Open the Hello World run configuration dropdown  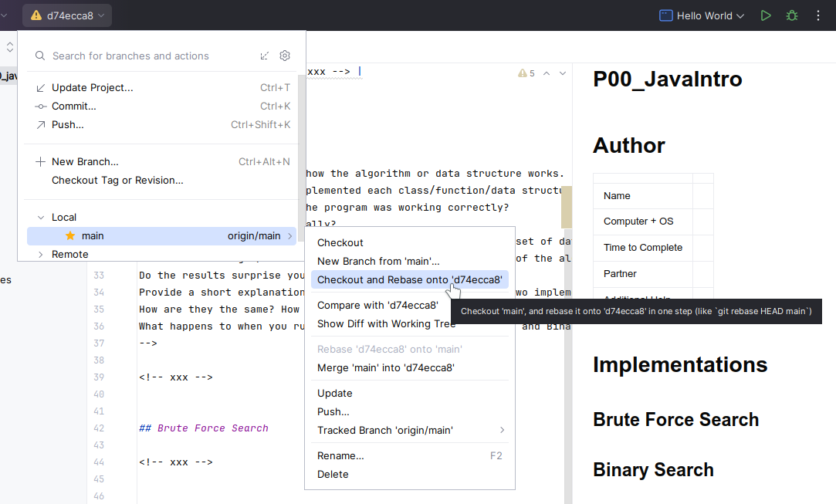click(x=701, y=15)
